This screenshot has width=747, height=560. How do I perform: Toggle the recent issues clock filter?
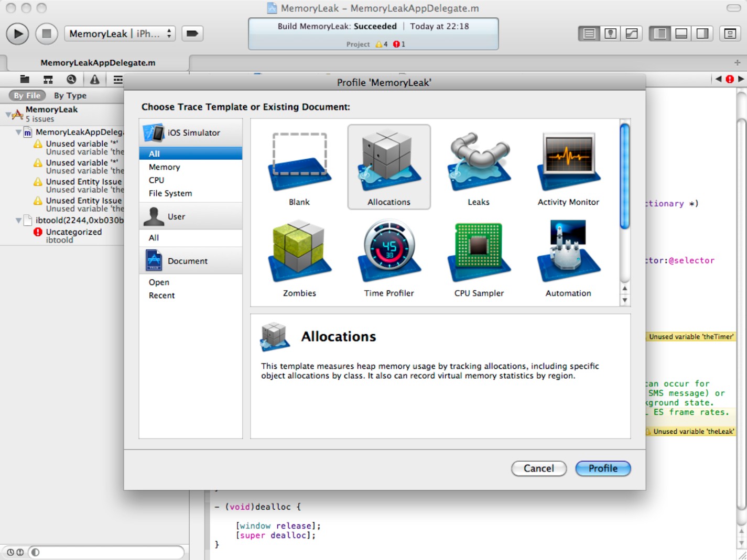click(x=10, y=552)
